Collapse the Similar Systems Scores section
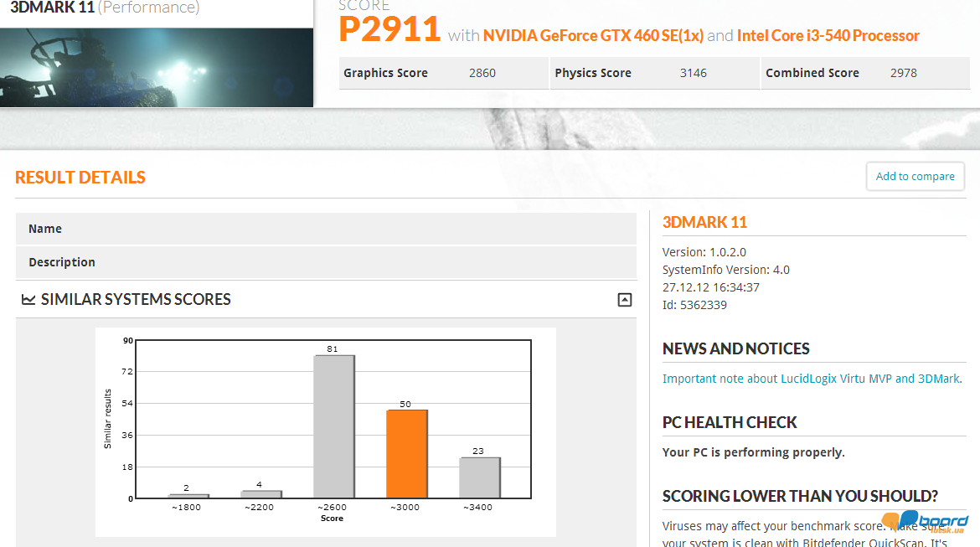Viewport: 980px width, 547px height. click(624, 300)
